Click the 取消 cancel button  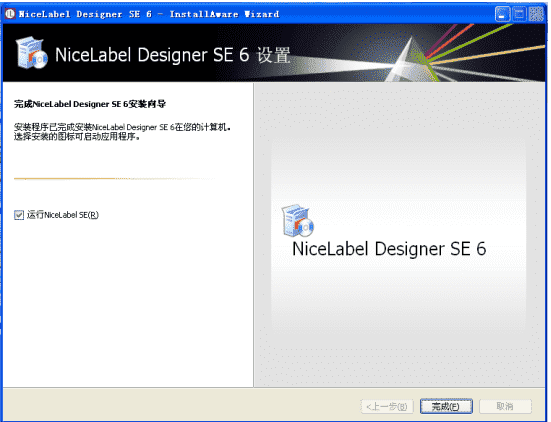505,407
